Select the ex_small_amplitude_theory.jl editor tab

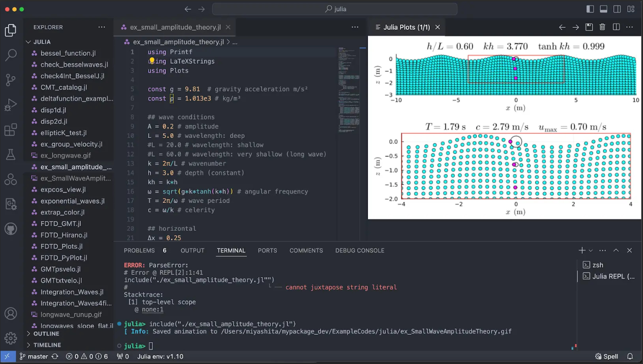tap(175, 27)
